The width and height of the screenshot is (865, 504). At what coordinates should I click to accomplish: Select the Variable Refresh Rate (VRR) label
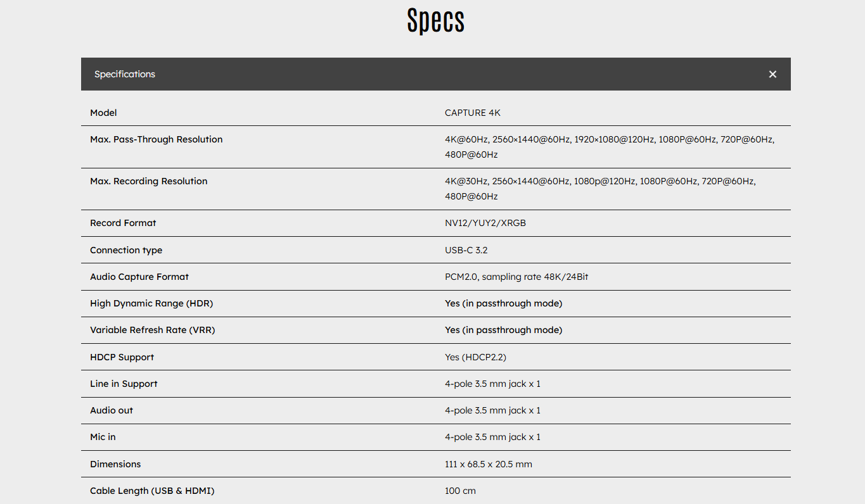point(153,330)
